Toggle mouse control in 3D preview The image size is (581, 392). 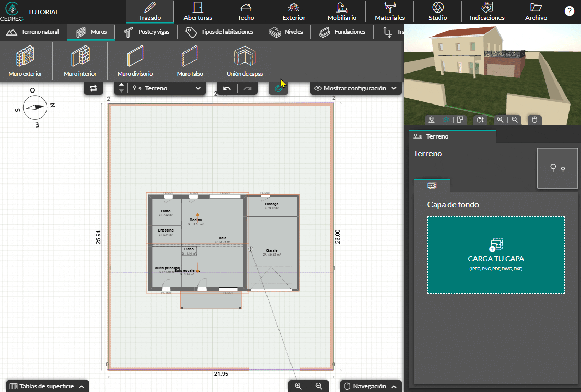534,120
